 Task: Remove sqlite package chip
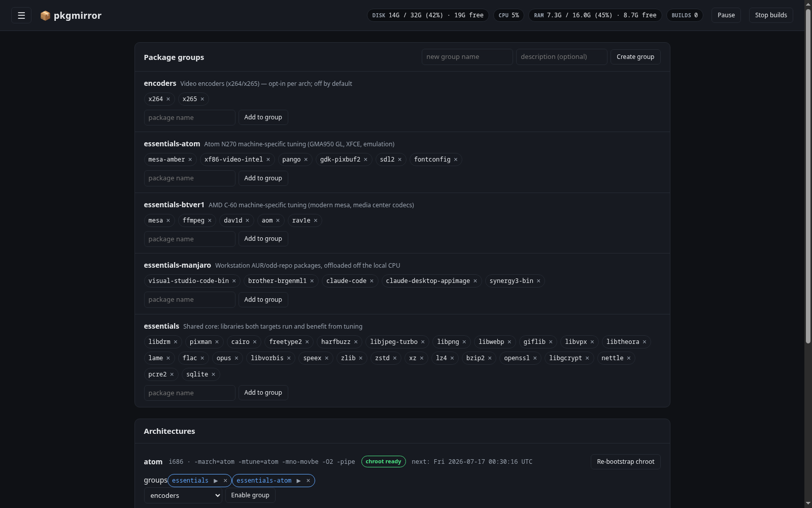pos(213,374)
